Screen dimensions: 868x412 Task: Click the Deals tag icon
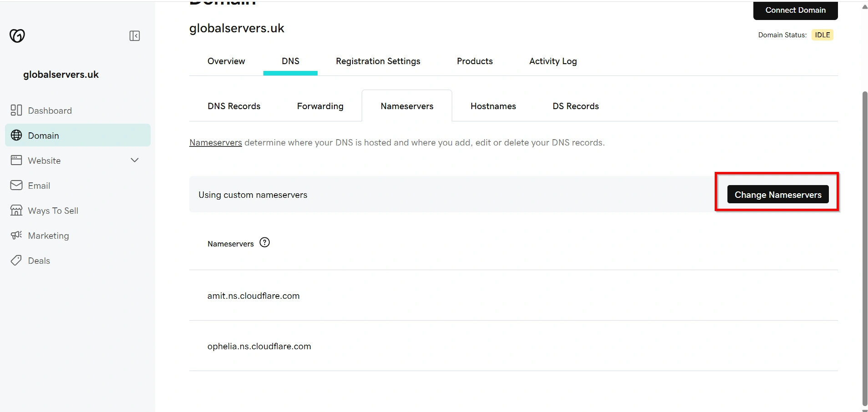pyautogui.click(x=16, y=260)
